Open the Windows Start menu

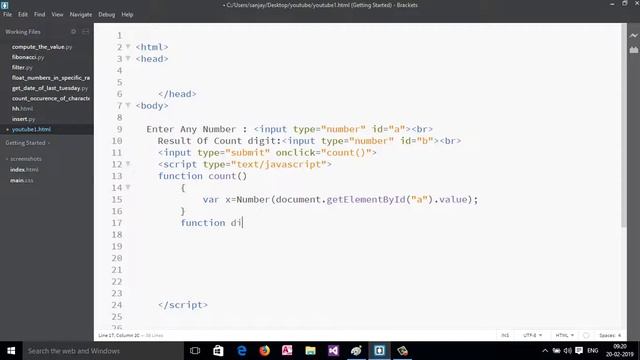click(x=11, y=351)
